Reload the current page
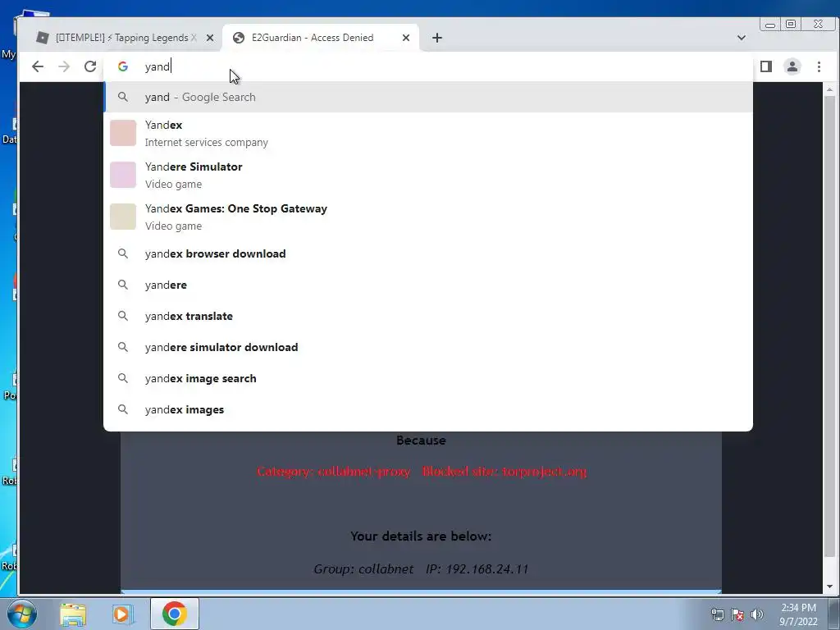 tap(90, 66)
